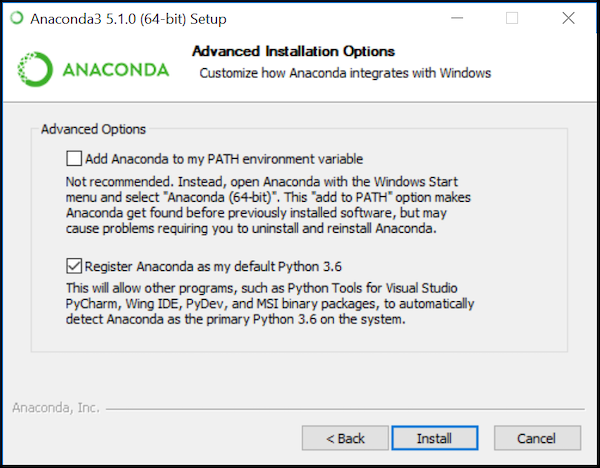The image size is (600, 468).
Task: Click the 'Not recommended' PATH warning paragraph
Action: coord(268,205)
